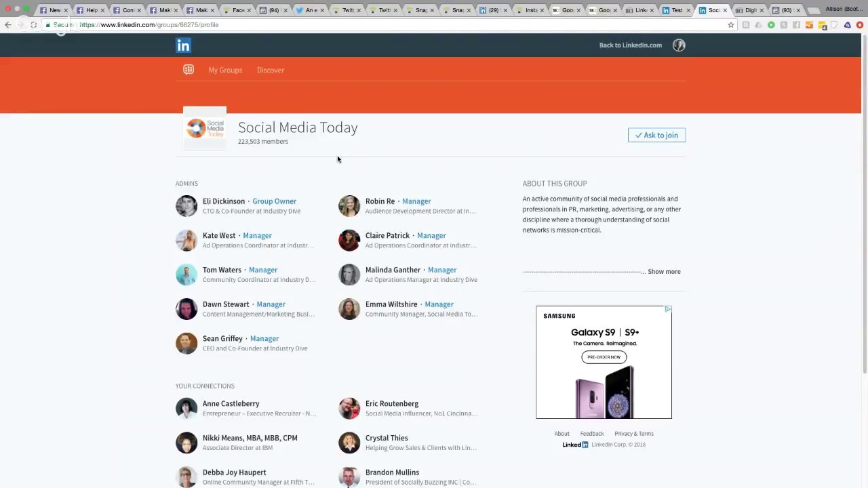868x488 pixels.
Task: Click Robin Re's profile photo
Action: (x=349, y=206)
